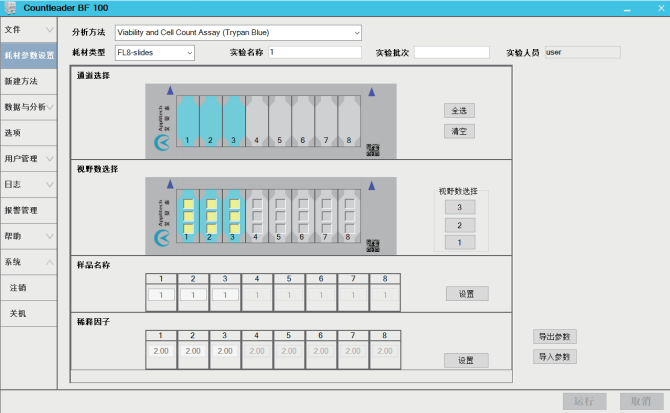Click the 实验批次 input field
Screen dimensions: 670x413
[451, 52]
